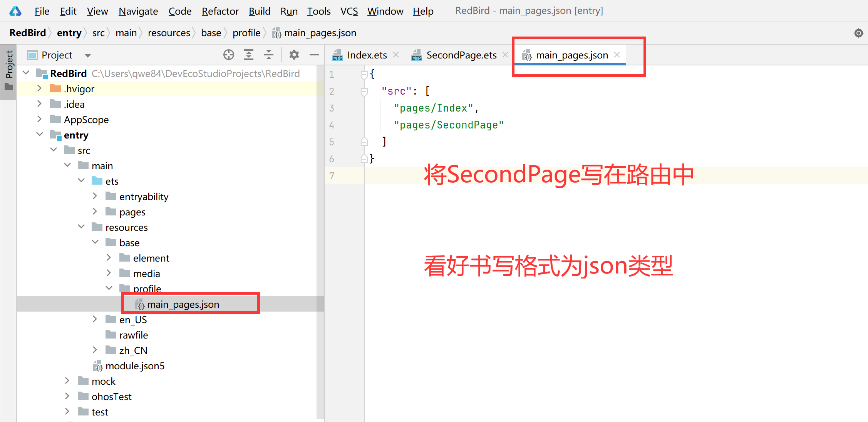This screenshot has width=868, height=422.
Task: Click the locate current file crosshair icon
Action: coord(229,55)
